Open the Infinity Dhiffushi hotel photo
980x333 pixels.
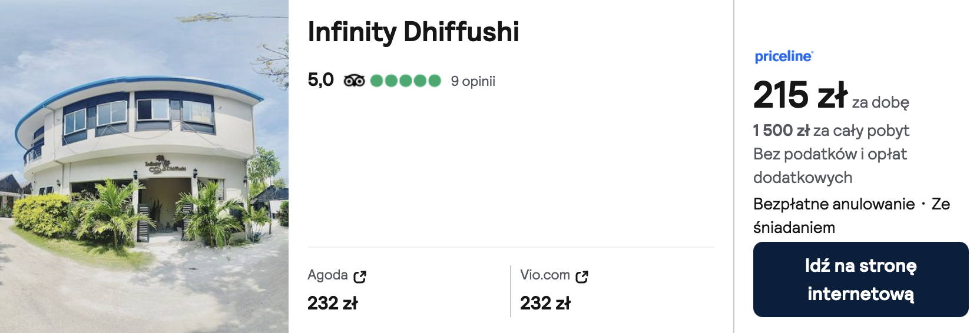click(x=144, y=166)
